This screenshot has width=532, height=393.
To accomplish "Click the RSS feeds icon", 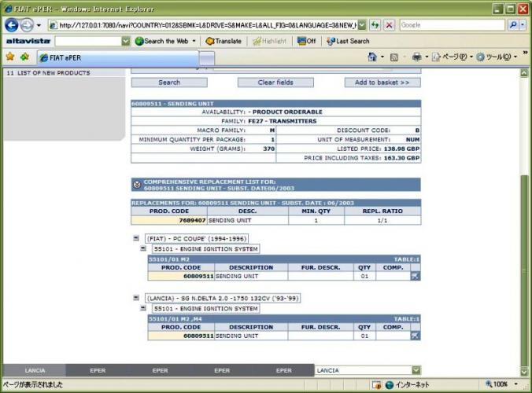I will tap(394, 57).
